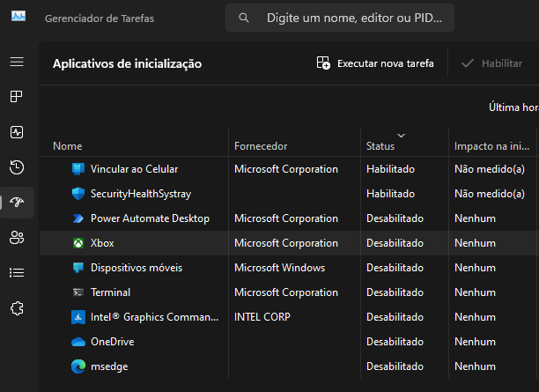Click the Power Automate Desktop icon
Viewport: 539px width, 392px height.
click(x=78, y=218)
